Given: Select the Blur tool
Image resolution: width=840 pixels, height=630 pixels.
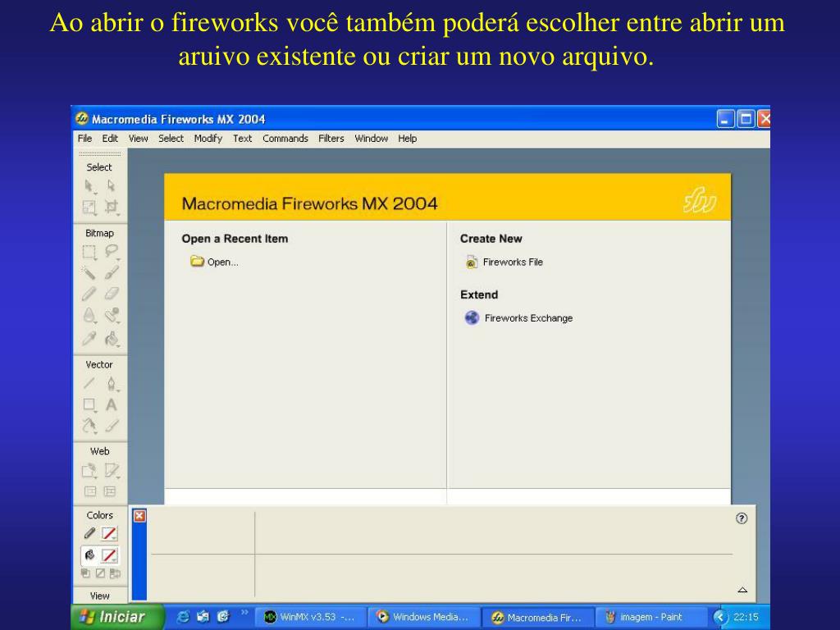Looking at the screenshot, I should 89,316.
